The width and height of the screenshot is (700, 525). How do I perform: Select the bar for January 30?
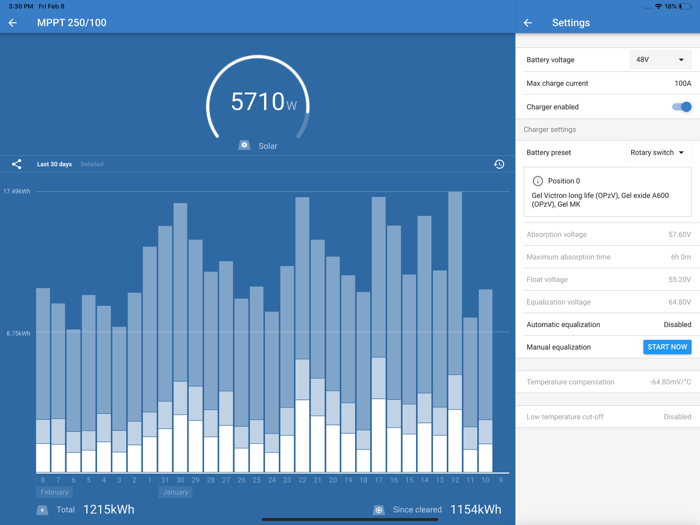[x=180, y=338]
